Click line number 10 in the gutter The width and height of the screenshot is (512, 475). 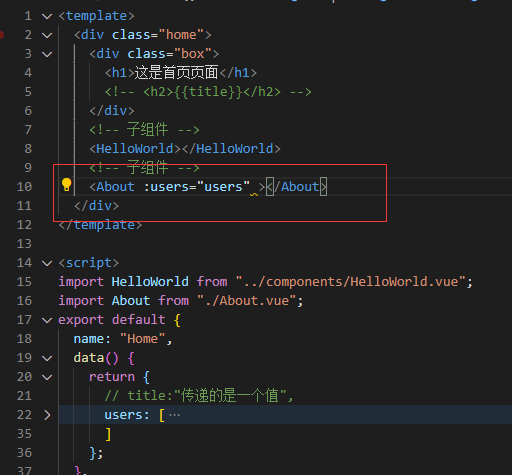click(24, 187)
